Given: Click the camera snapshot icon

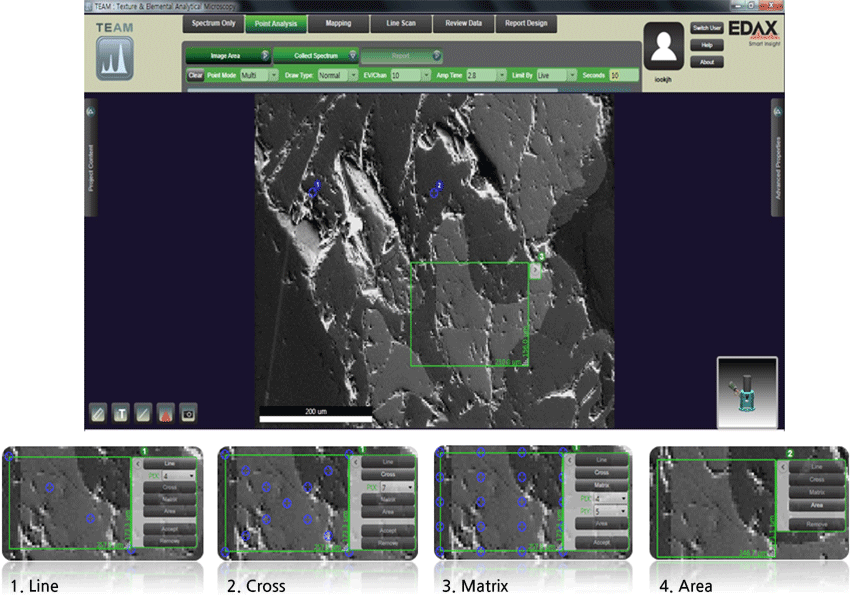Looking at the screenshot, I should point(189,413).
